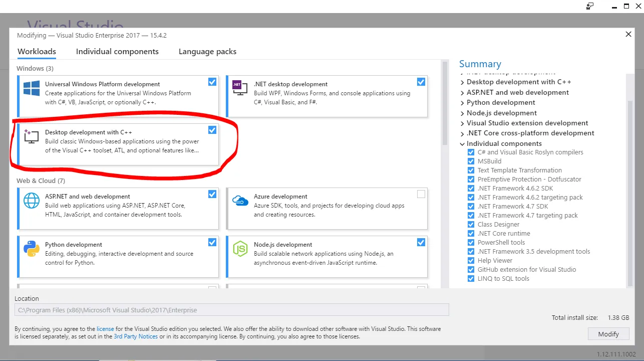This screenshot has height=361, width=644.
Task: Uncheck the ASP.NET and web development workload checkbox
Action: point(212,194)
